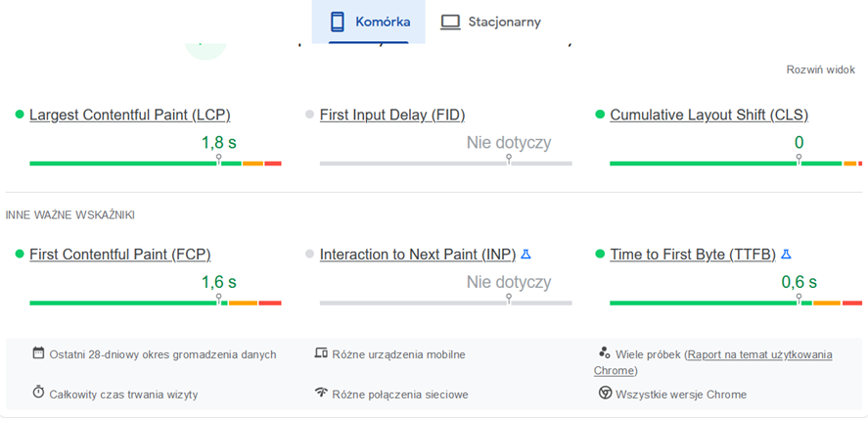Open Interaction to Next Paint (INP) link
The height and width of the screenshot is (421, 868).
pos(417,255)
